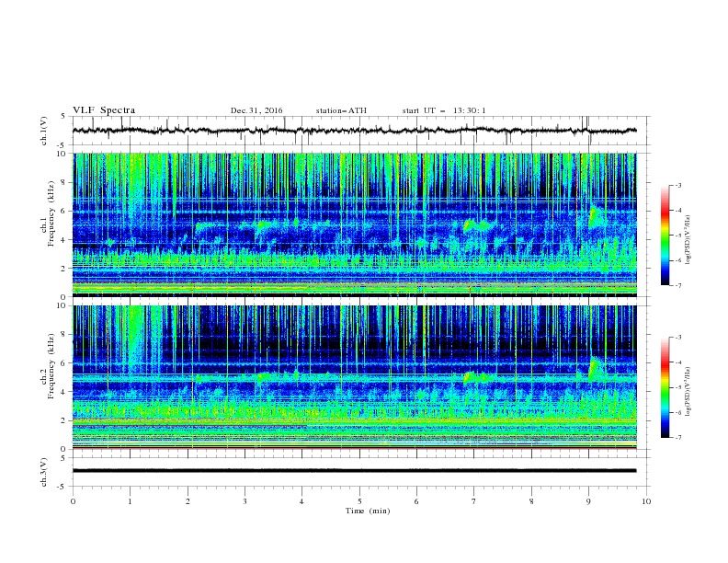Click the lower 'log(PSD)(V²/Hz)' colorbar label

688,392
